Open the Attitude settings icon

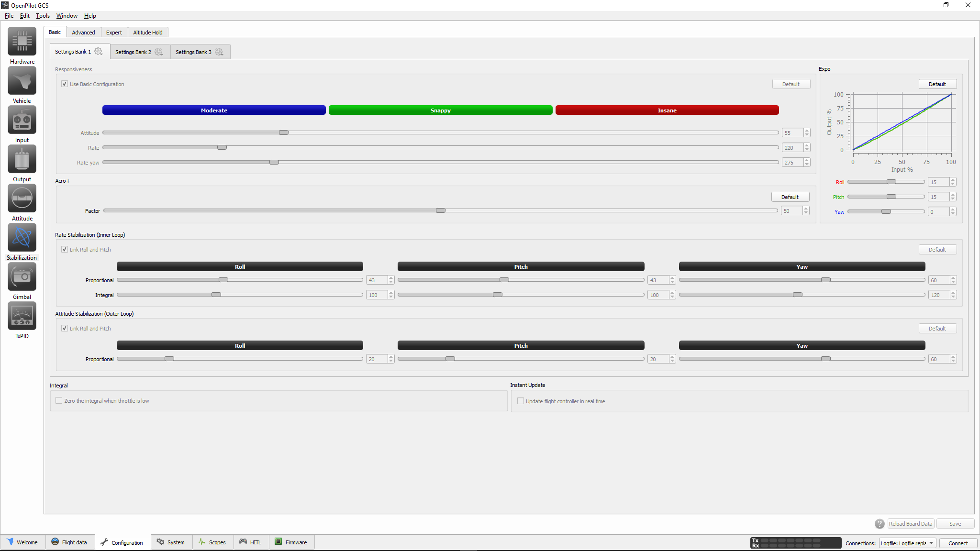click(x=22, y=198)
